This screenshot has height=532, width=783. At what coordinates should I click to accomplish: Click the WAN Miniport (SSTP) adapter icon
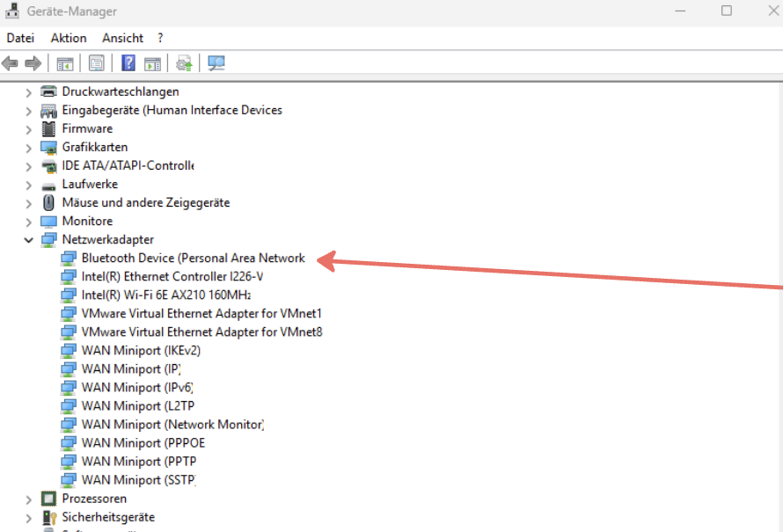pos(68,480)
